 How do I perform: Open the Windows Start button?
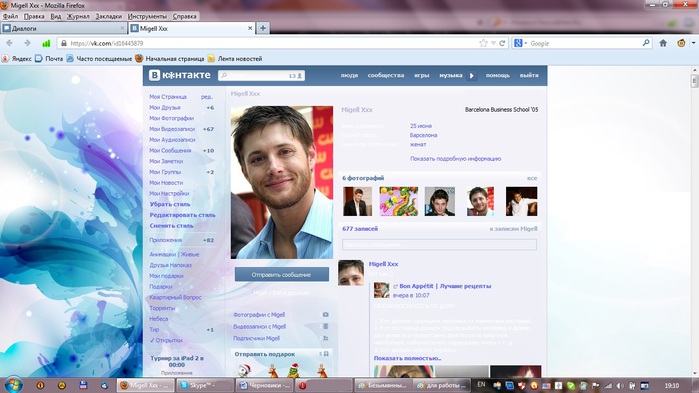[13, 385]
